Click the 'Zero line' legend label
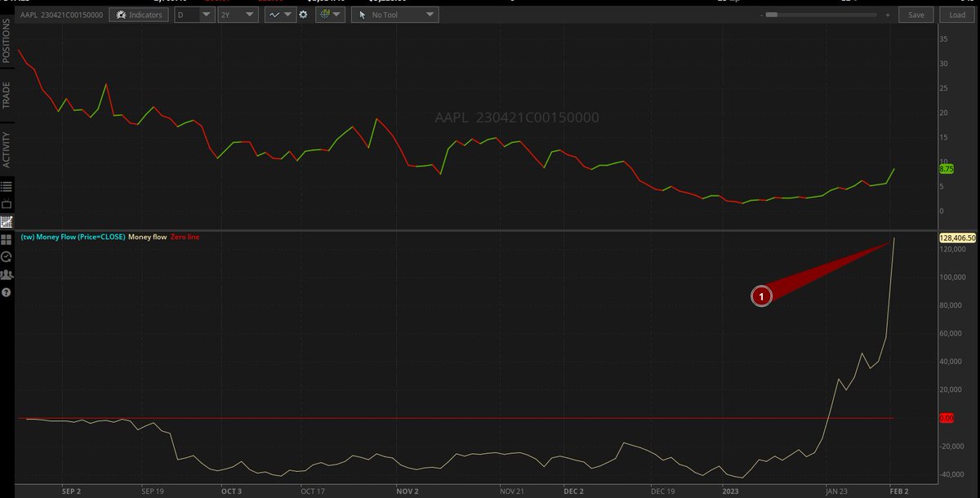Image resolution: width=980 pixels, height=498 pixels. tap(185, 237)
